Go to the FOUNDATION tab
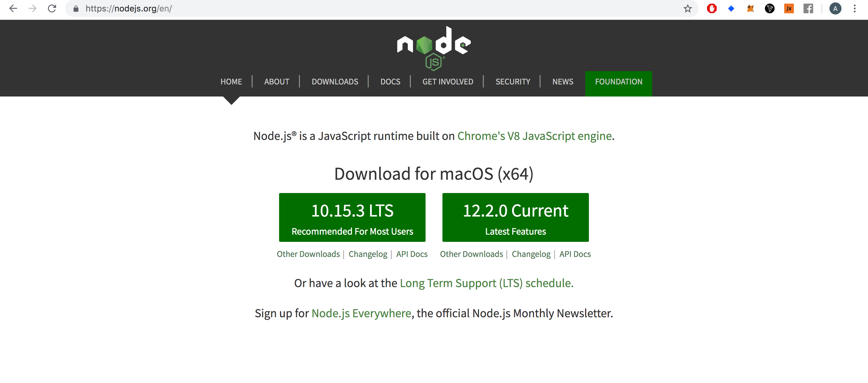 [618, 84]
